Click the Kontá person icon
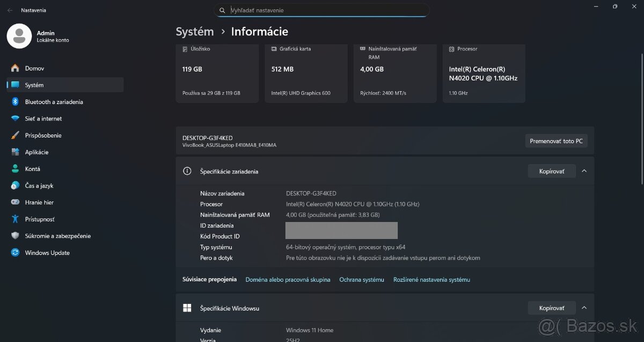The width and height of the screenshot is (644, 342). point(15,169)
